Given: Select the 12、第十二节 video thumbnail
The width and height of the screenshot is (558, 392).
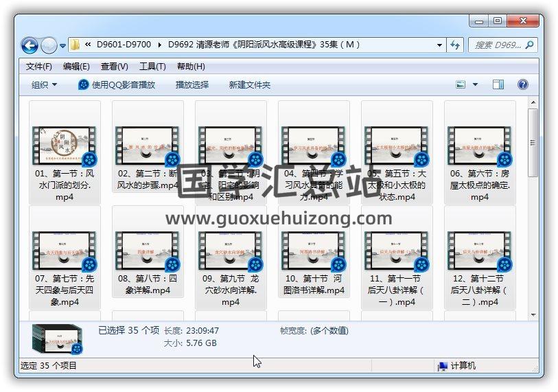Looking at the screenshot, I should click(x=480, y=251).
